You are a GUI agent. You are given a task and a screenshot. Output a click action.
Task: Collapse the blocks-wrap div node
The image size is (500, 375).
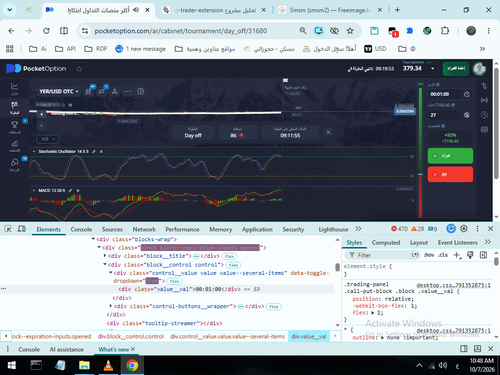coord(93,239)
